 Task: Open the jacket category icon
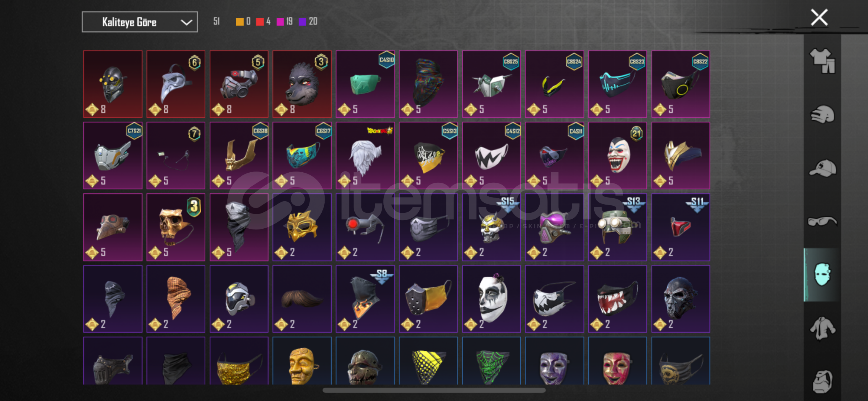point(822,328)
